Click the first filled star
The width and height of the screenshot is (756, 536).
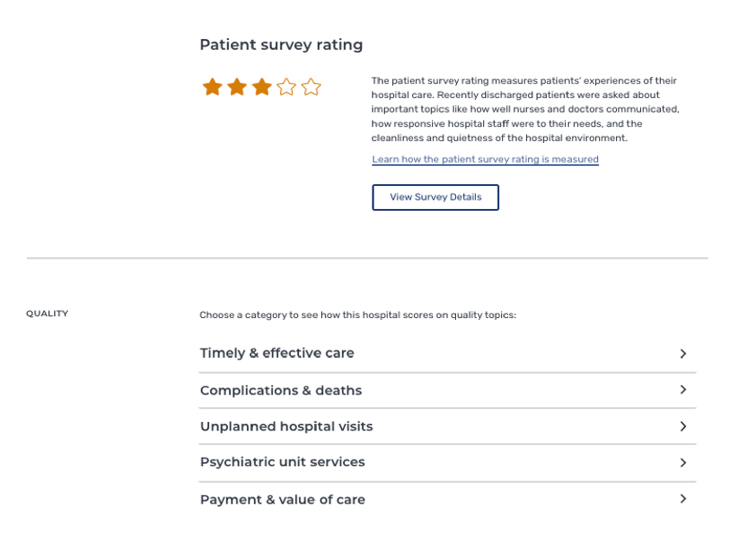pyautogui.click(x=212, y=86)
